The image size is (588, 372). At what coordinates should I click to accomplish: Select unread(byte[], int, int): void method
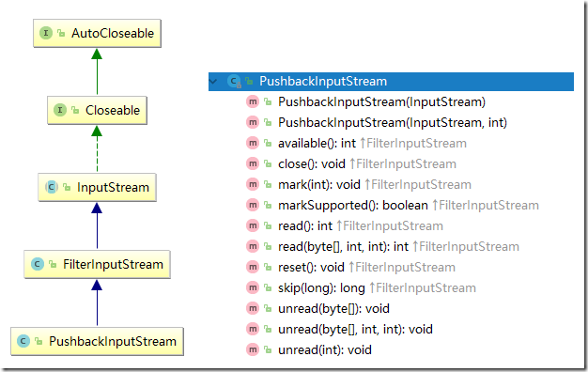(x=355, y=329)
